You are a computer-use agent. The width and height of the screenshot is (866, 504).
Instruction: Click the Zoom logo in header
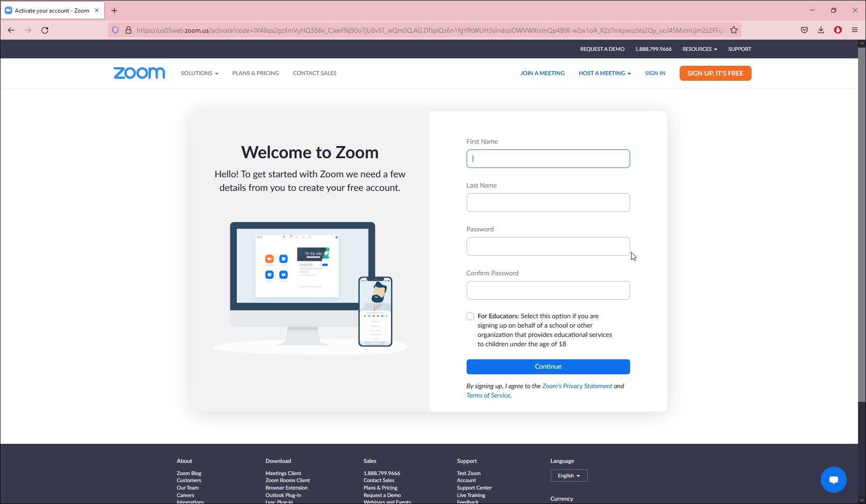(139, 73)
